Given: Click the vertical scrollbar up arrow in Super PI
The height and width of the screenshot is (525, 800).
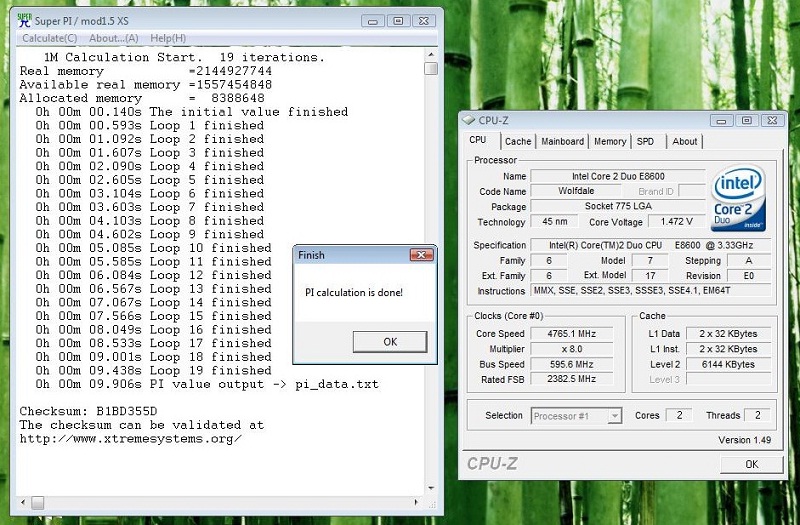Looking at the screenshot, I should [x=431, y=54].
